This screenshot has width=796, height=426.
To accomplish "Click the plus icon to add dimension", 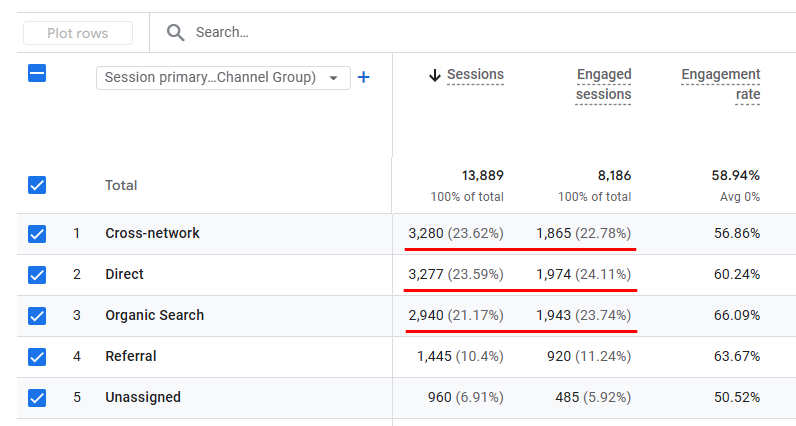I will pos(364,77).
